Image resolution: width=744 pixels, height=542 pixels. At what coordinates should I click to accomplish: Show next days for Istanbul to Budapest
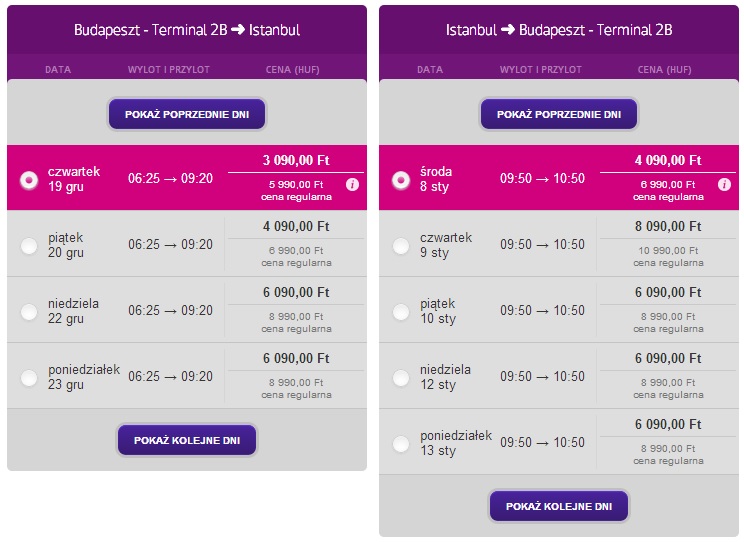(559, 506)
